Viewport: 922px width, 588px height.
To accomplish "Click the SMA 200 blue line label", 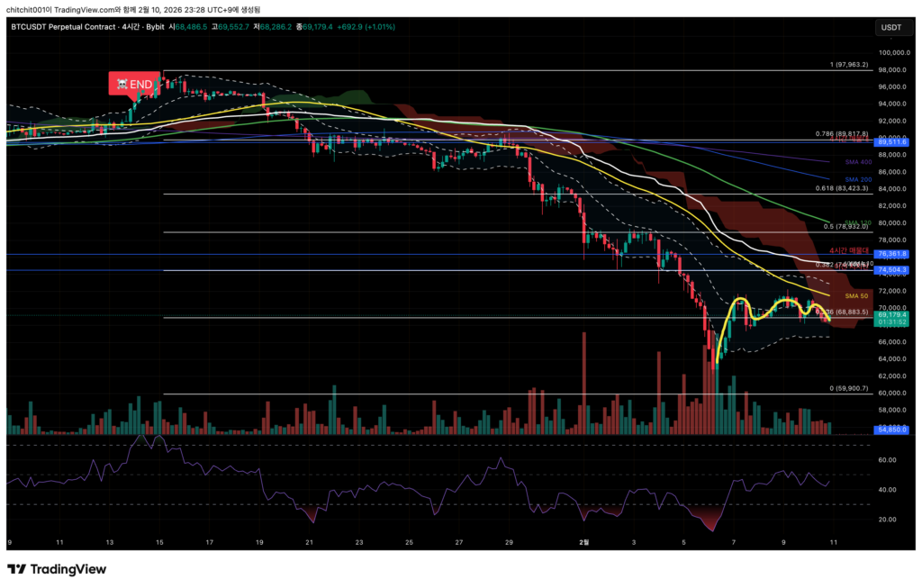I will [x=857, y=179].
